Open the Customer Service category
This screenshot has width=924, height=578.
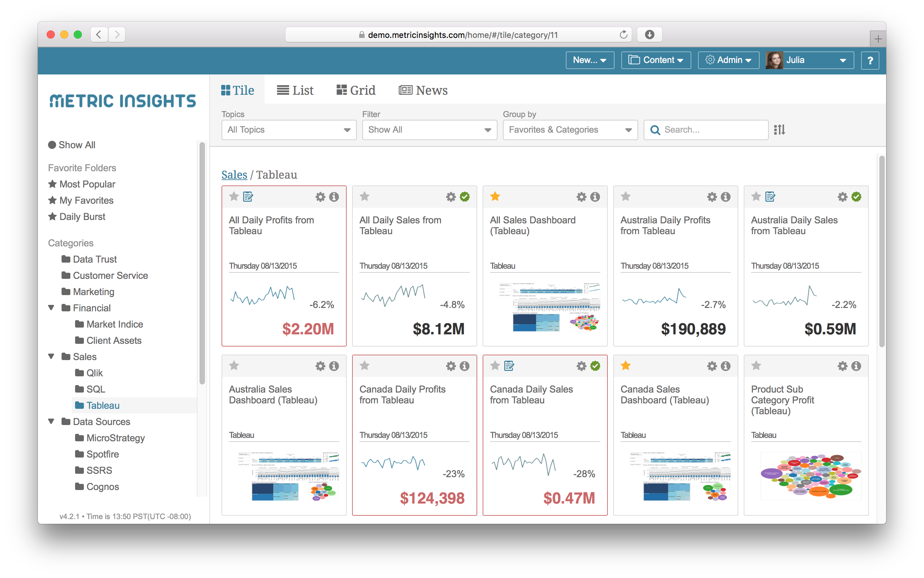coord(105,275)
